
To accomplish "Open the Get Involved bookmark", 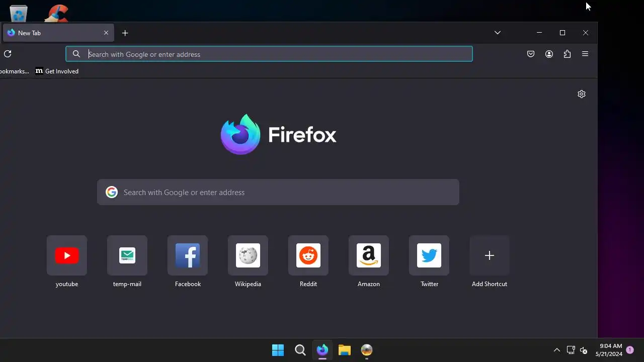I will pyautogui.click(x=57, y=71).
